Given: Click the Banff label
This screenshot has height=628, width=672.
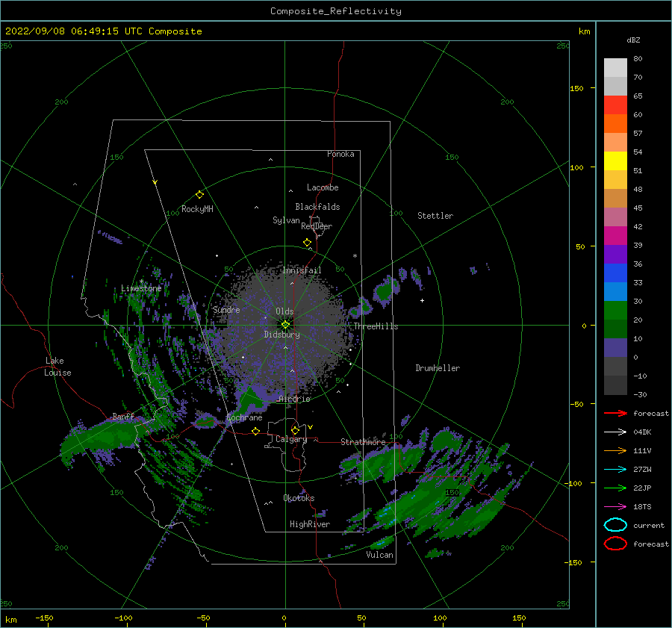Looking at the screenshot, I should tap(123, 416).
